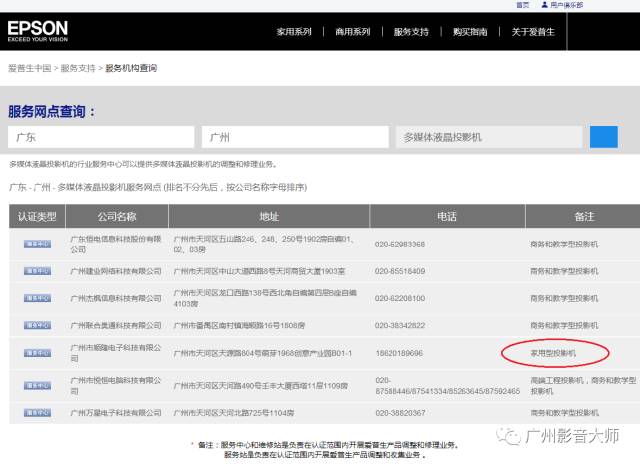Click the EPSON logo
The width and height of the screenshot is (640, 464).
point(38,31)
